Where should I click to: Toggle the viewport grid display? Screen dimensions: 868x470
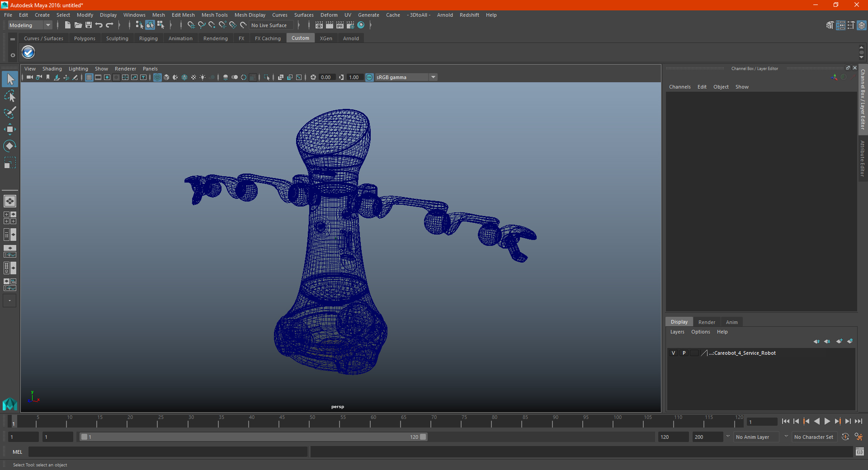click(x=89, y=77)
